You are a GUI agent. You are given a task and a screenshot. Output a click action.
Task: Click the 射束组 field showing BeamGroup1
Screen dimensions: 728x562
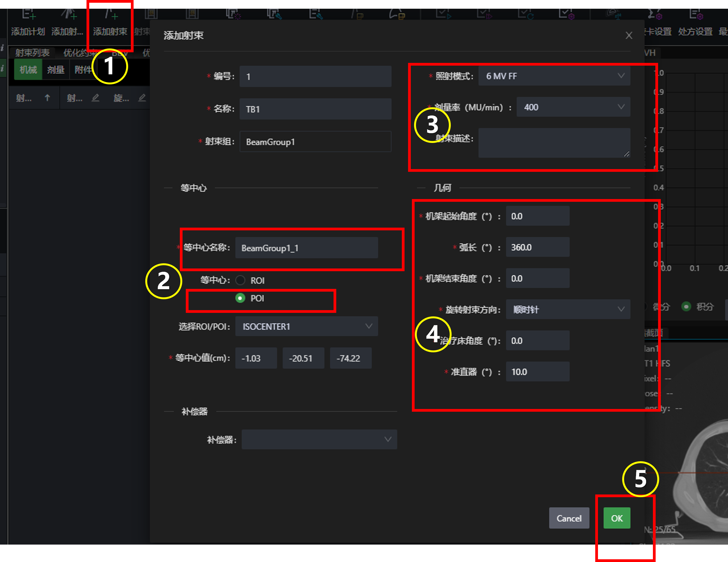(315, 142)
